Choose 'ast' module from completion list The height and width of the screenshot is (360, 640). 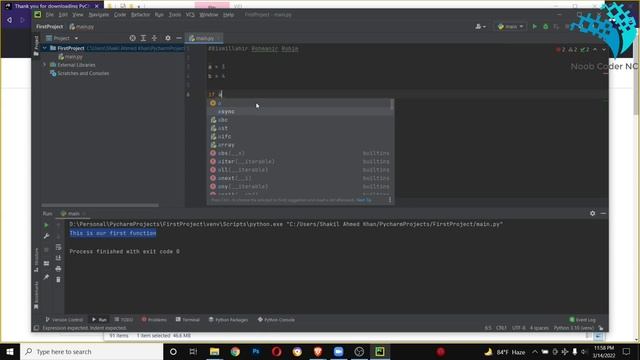[300, 128]
